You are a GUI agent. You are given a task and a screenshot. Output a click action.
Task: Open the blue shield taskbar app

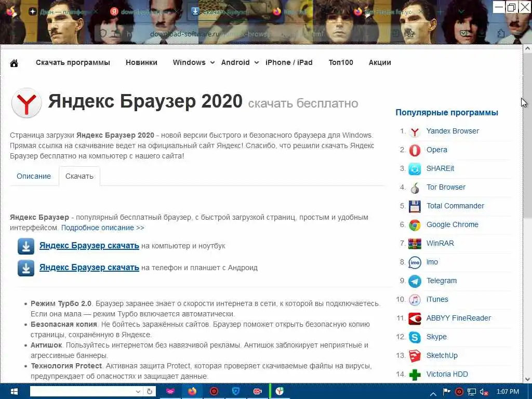tap(236, 392)
